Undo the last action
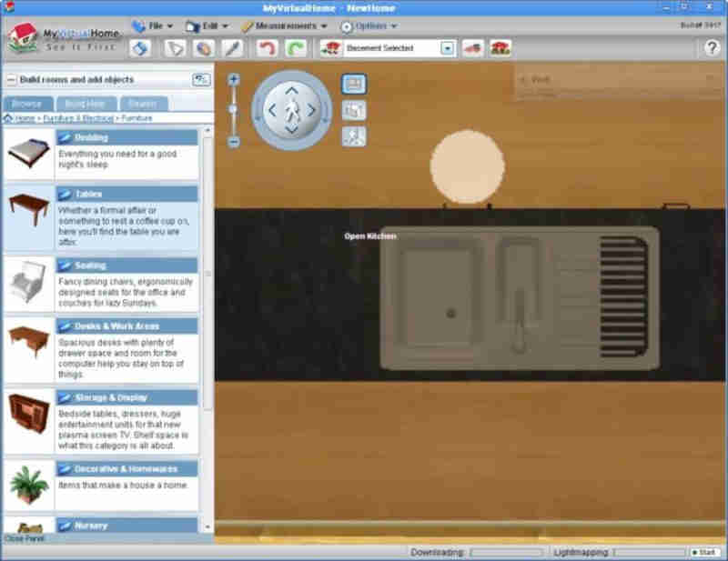Screen dimensions: 728x561 point(268,50)
